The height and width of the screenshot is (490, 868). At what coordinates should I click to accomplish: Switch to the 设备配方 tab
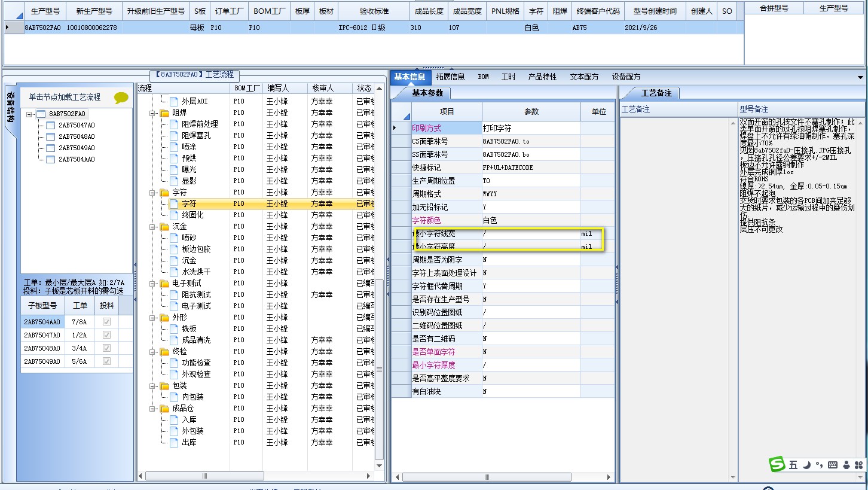[626, 77]
